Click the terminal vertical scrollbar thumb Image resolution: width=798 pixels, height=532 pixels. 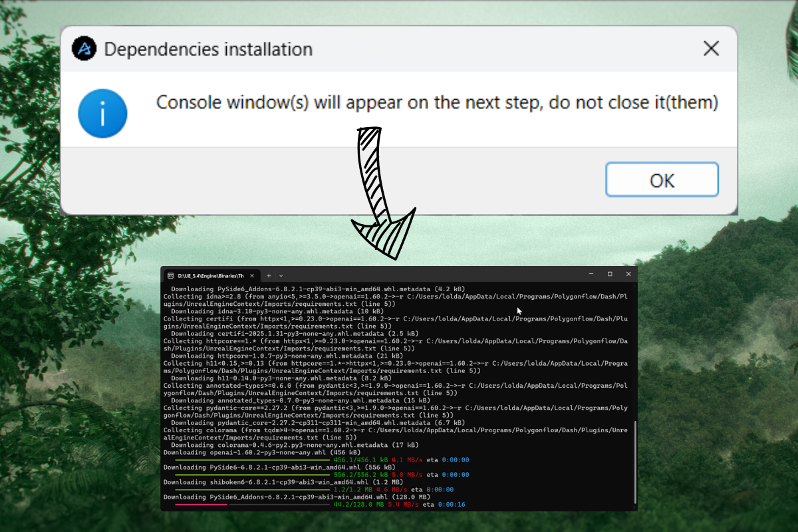point(634,464)
